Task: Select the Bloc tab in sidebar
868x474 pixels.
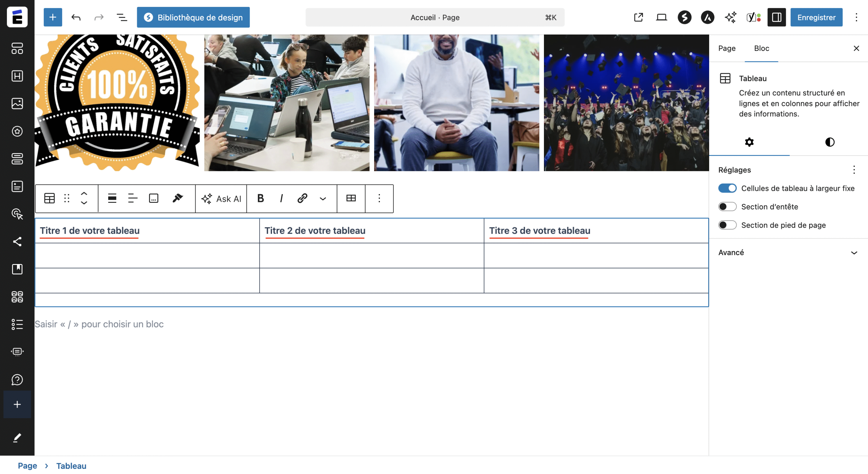Action: click(761, 48)
